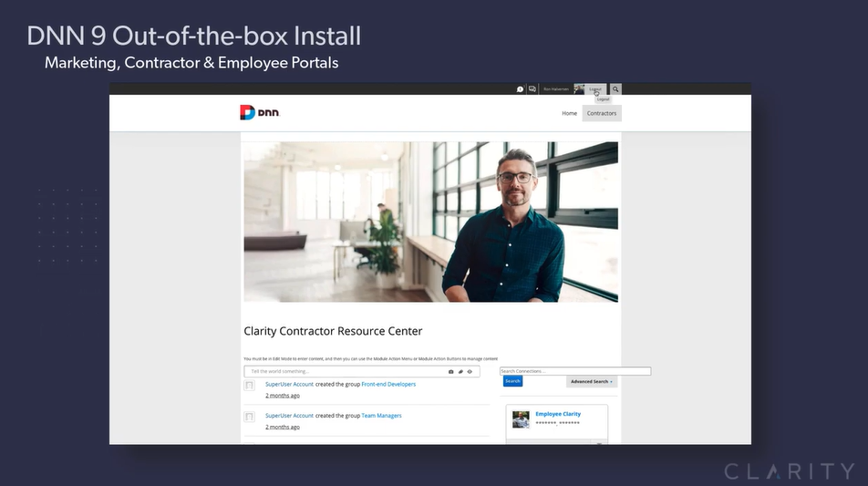Screen dimensions: 868x486
Task: Click the Search Connections input field
Action: click(x=574, y=371)
